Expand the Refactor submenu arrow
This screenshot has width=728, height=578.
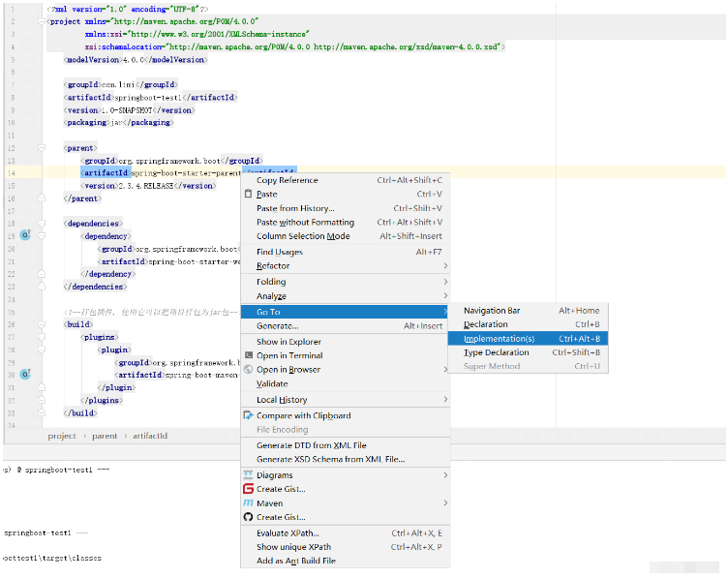(445, 266)
